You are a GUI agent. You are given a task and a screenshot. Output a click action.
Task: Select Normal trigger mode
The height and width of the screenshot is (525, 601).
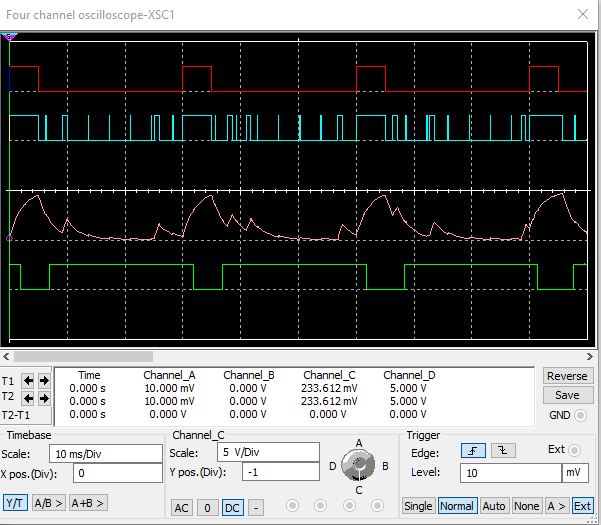pos(457,506)
